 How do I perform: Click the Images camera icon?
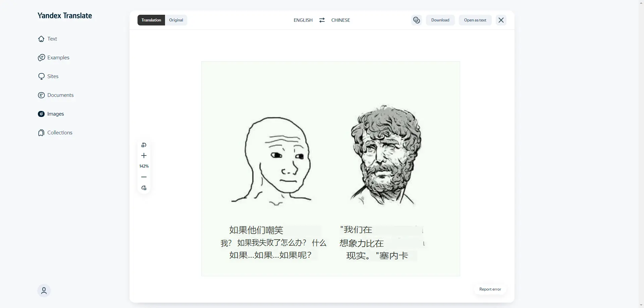click(41, 114)
